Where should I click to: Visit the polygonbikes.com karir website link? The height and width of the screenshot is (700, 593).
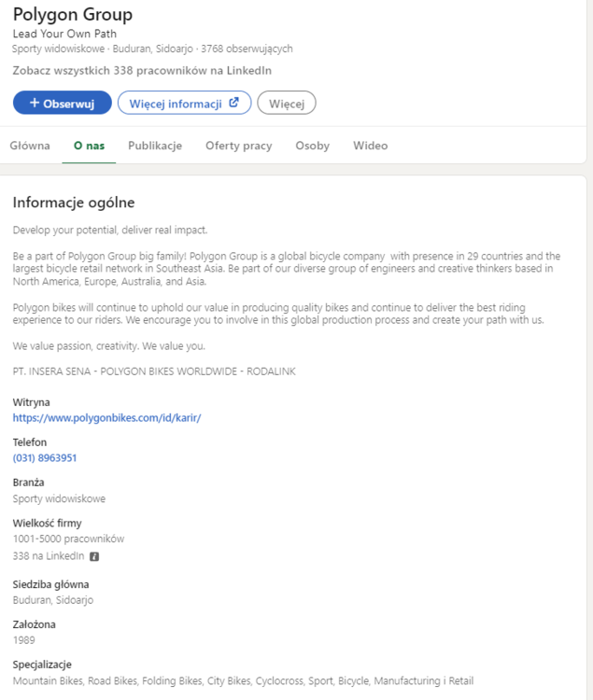[x=106, y=418]
